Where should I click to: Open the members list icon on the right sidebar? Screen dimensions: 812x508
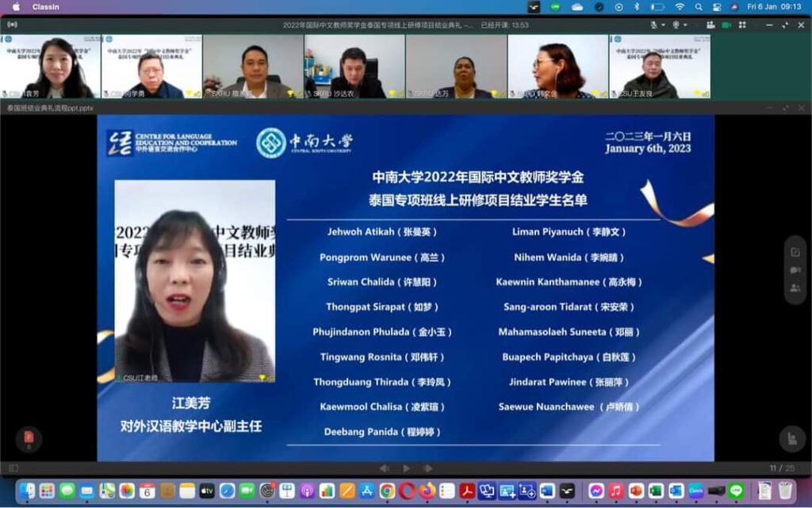pos(795,288)
